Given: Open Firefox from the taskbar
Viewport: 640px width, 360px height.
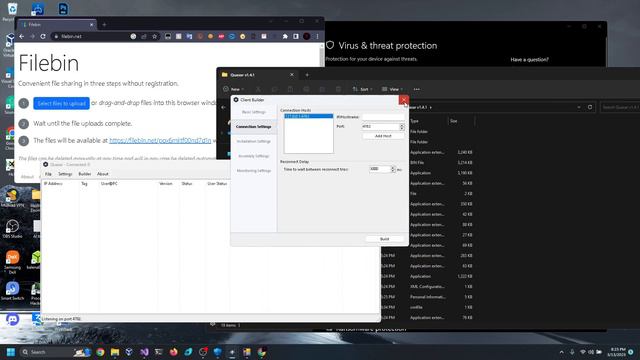Looking at the screenshot, I should 173,352.
